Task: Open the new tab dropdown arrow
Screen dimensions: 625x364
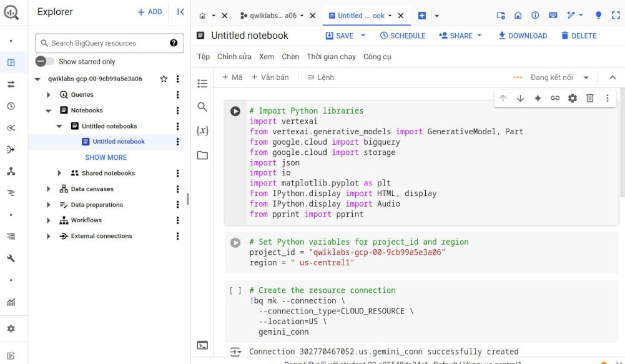Action: [x=437, y=16]
